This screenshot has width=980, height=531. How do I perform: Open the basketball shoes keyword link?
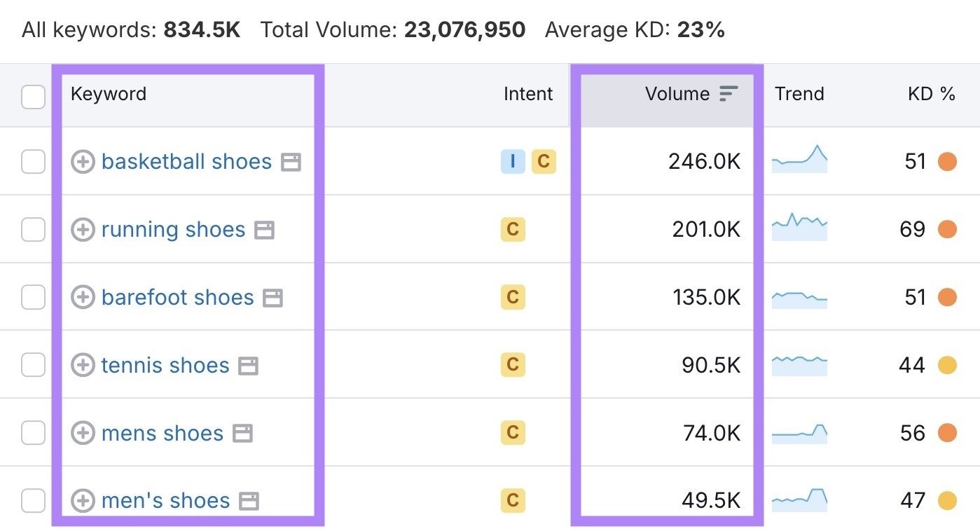(186, 162)
